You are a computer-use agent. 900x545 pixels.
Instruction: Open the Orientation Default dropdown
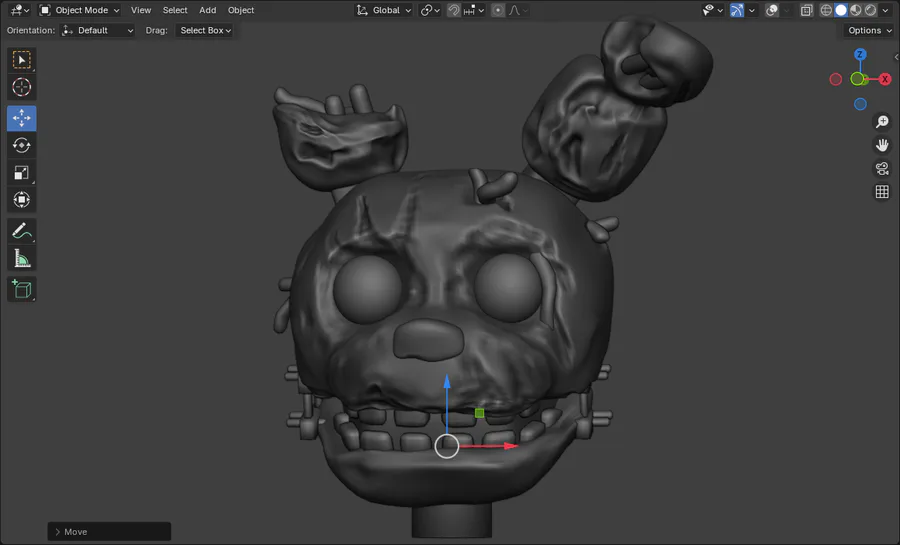click(x=98, y=30)
